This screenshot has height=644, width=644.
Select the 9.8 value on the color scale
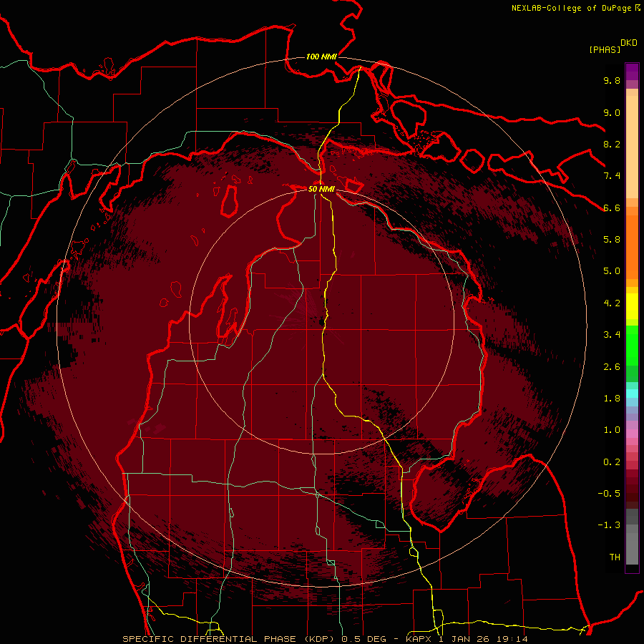[x=612, y=80]
